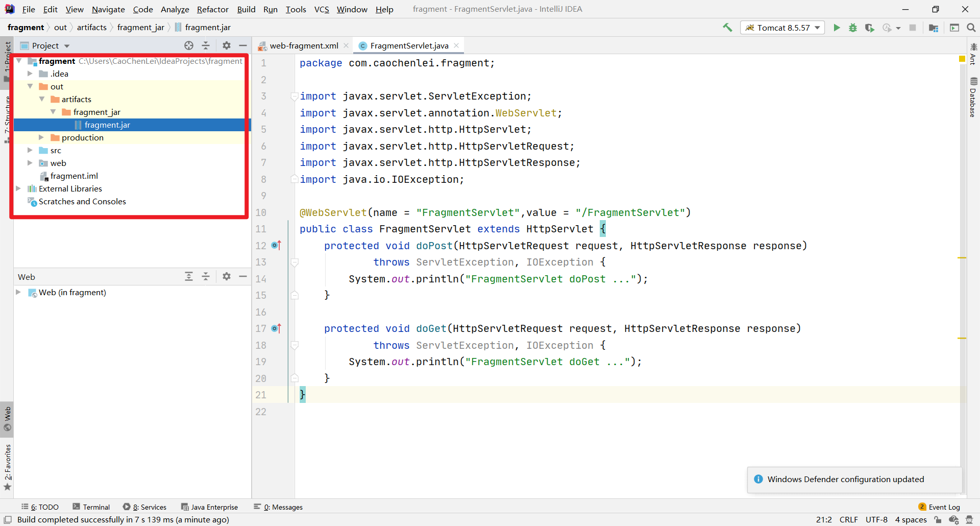Viewport: 980px width, 526px height.
Task: Click the info icon in Defender notification
Action: 758,479
